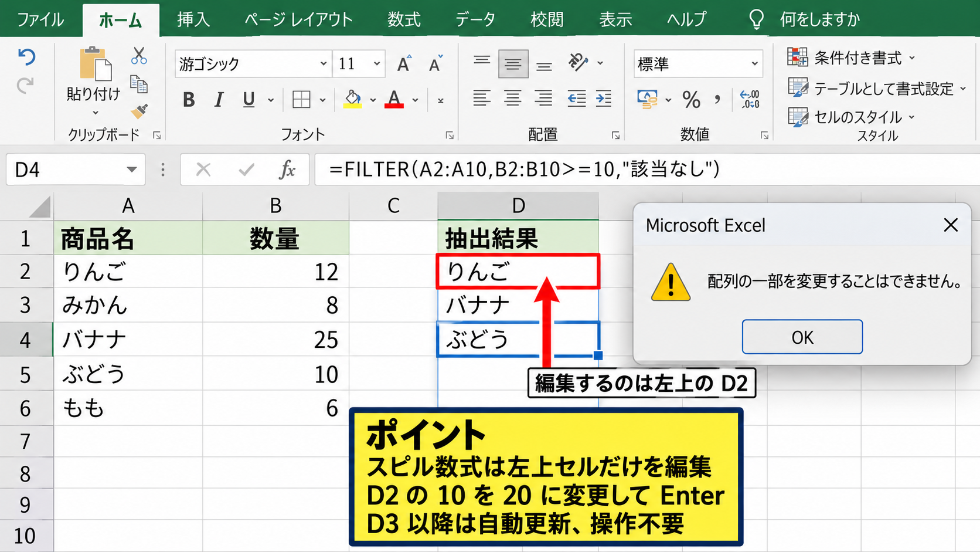This screenshot has height=552, width=980.
Task: Open clipboard group dialog launcher
Action: pos(157,136)
